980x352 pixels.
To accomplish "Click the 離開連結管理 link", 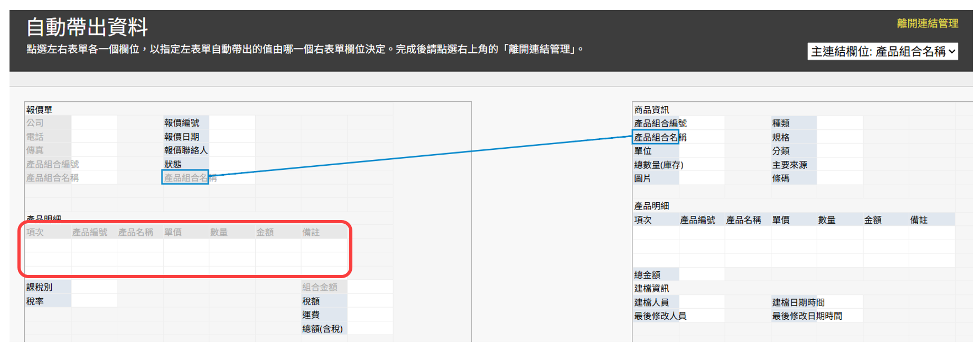I will (927, 23).
